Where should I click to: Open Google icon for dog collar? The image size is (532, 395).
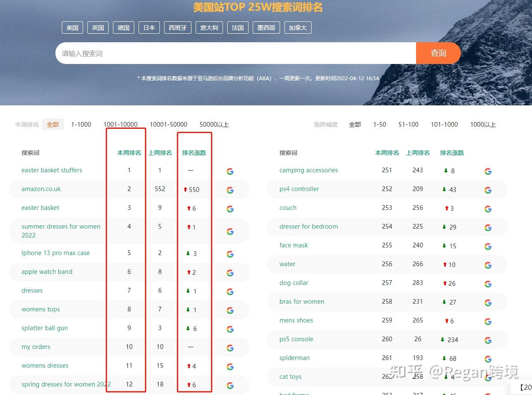[488, 284]
